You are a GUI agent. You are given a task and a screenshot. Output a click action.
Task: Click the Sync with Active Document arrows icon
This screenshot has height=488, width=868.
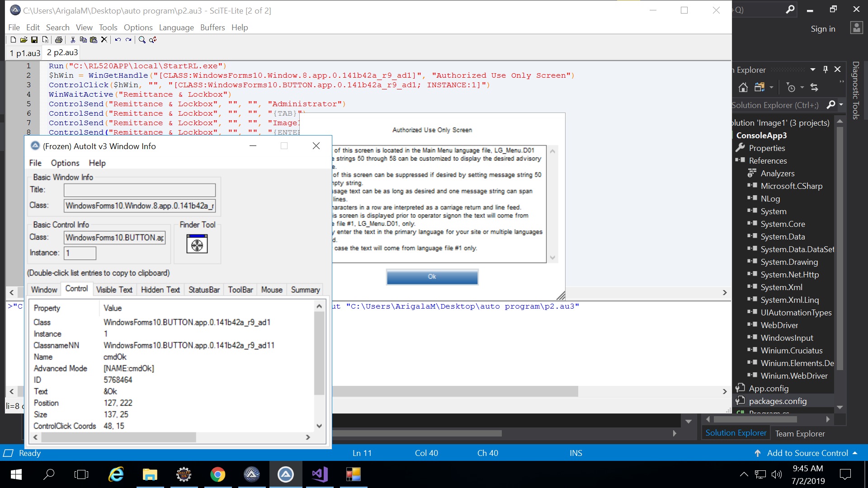814,87
